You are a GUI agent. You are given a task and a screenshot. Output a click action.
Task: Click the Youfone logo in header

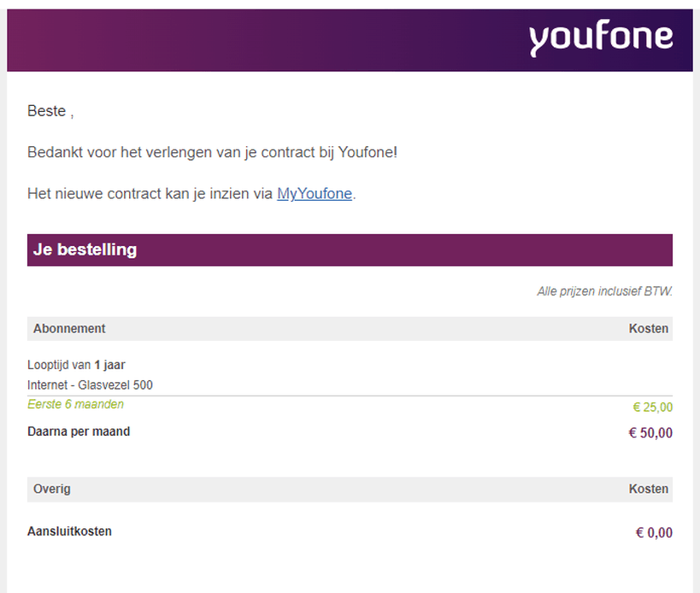point(600,38)
